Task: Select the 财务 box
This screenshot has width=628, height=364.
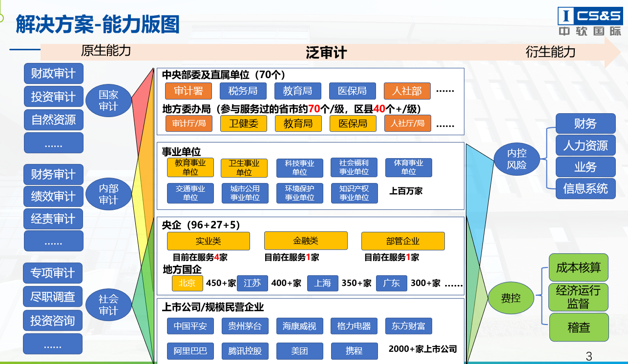Action: [x=586, y=123]
